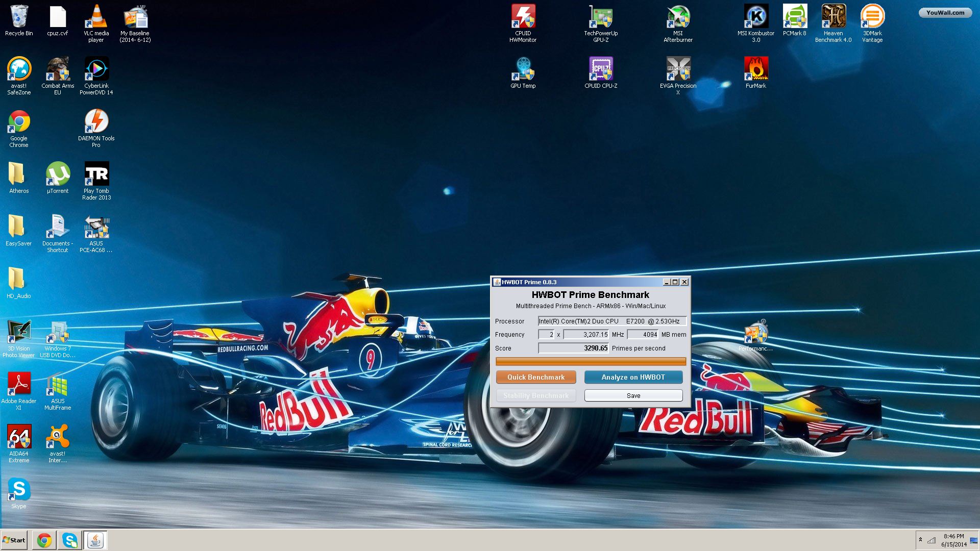980x551 pixels.
Task: Open avast! Internet Security icon
Action: point(58,443)
